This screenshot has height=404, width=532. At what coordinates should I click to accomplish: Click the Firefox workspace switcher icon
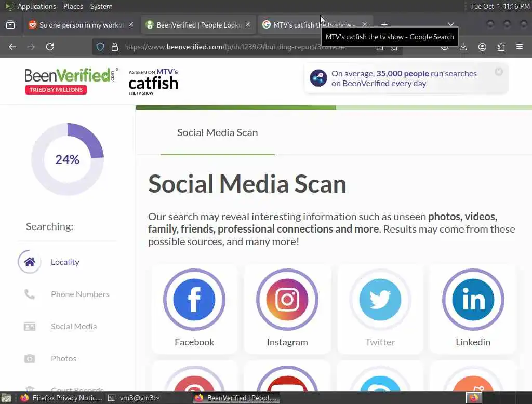pyautogui.click(x=474, y=398)
